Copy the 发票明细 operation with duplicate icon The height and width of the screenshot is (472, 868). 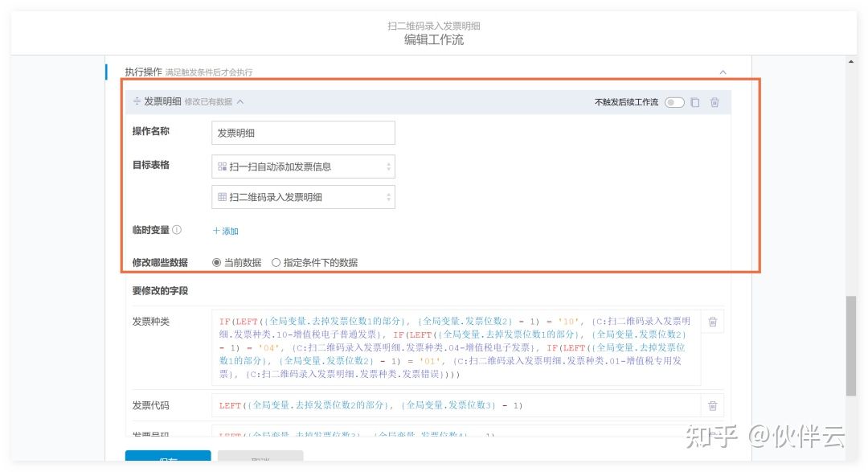coord(695,102)
